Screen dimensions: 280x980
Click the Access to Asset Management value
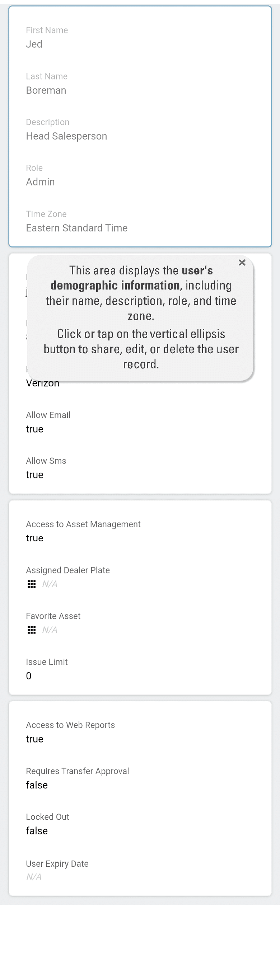click(35, 538)
